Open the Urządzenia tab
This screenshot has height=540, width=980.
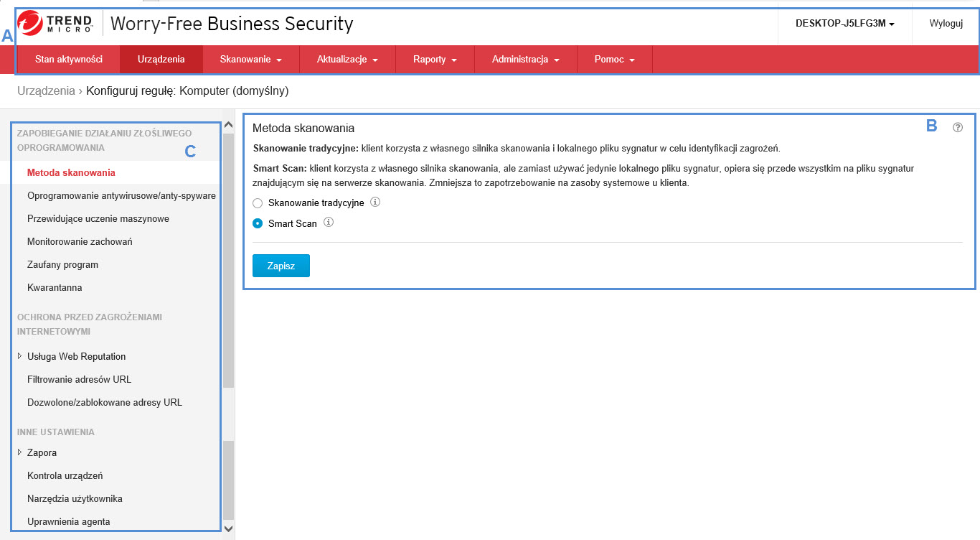161,60
